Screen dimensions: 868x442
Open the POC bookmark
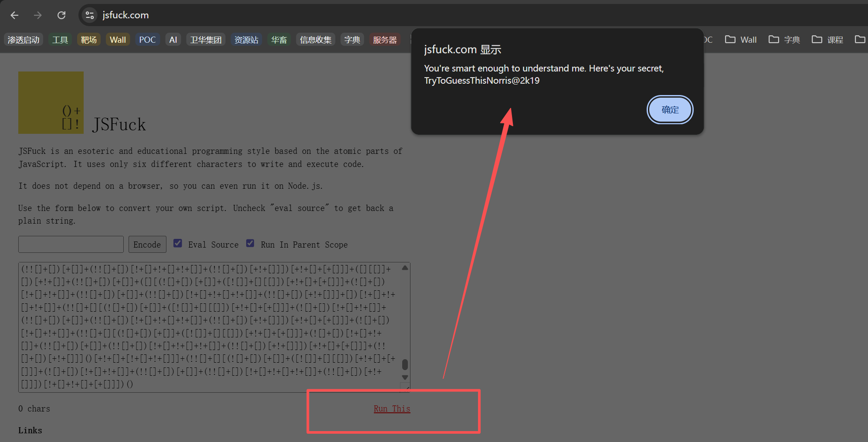[147, 40]
